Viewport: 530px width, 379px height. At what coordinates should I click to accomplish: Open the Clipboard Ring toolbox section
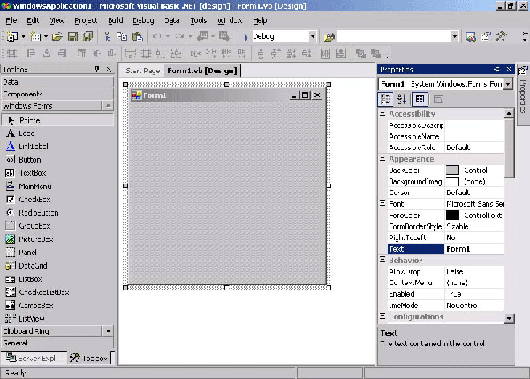[51, 331]
